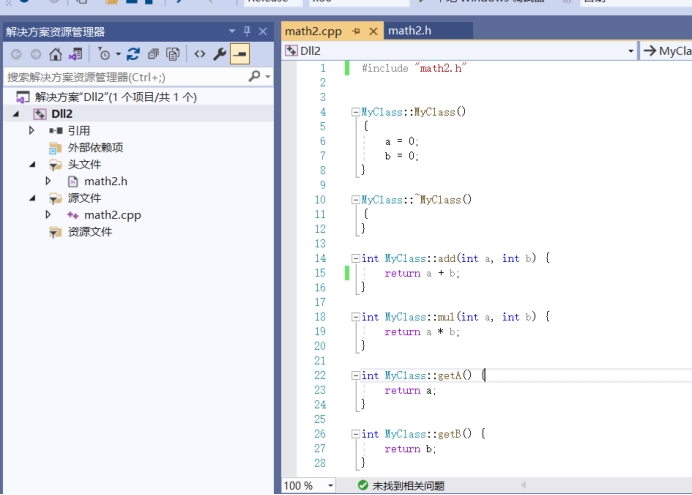The image size is (692, 495).
Task: Click the 'return a + b;' code line
Action: click(422, 273)
